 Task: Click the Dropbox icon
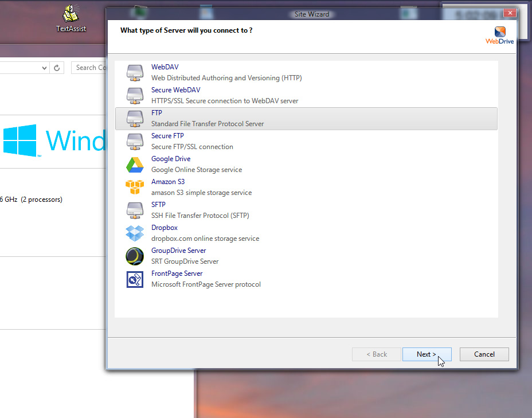pyautogui.click(x=135, y=233)
